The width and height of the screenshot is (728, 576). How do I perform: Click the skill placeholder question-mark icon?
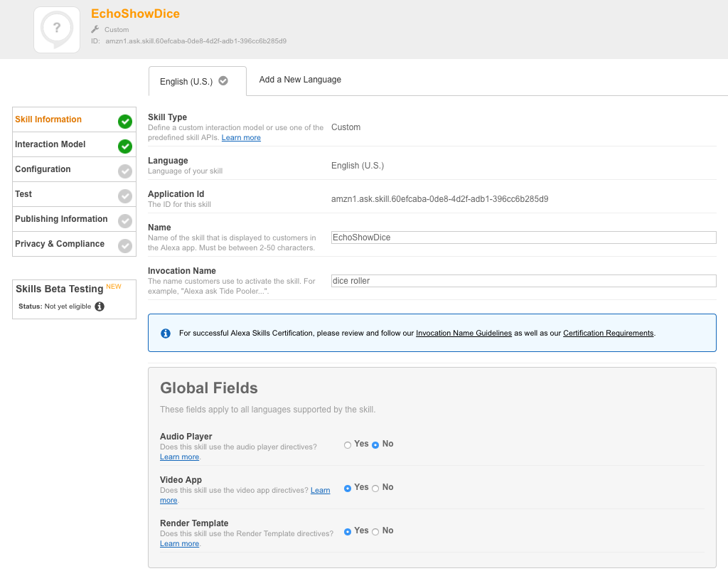(x=57, y=30)
